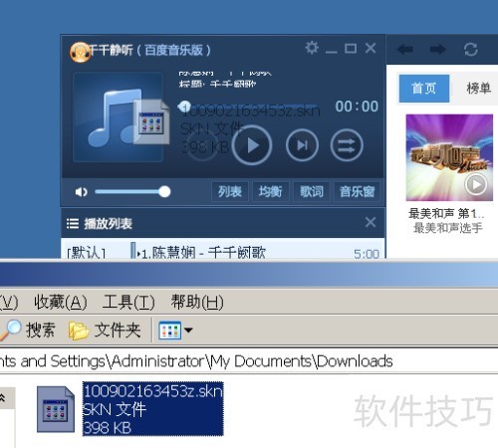Viewport: 498px width, 448px height.
Task: Click the TTPlayer headphone logo icon
Action: point(81,52)
